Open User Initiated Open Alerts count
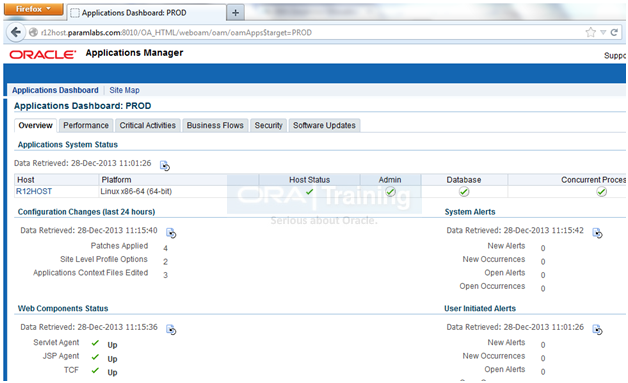628x383 pixels. coord(543,372)
